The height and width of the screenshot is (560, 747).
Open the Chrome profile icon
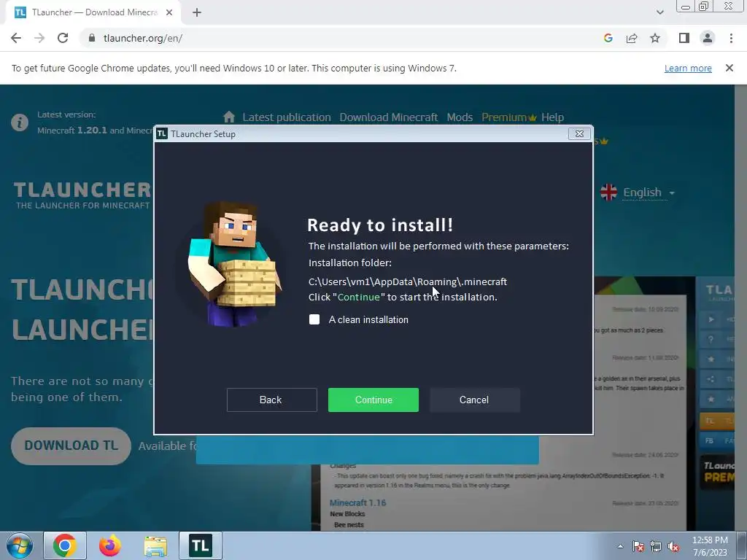(x=708, y=38)
